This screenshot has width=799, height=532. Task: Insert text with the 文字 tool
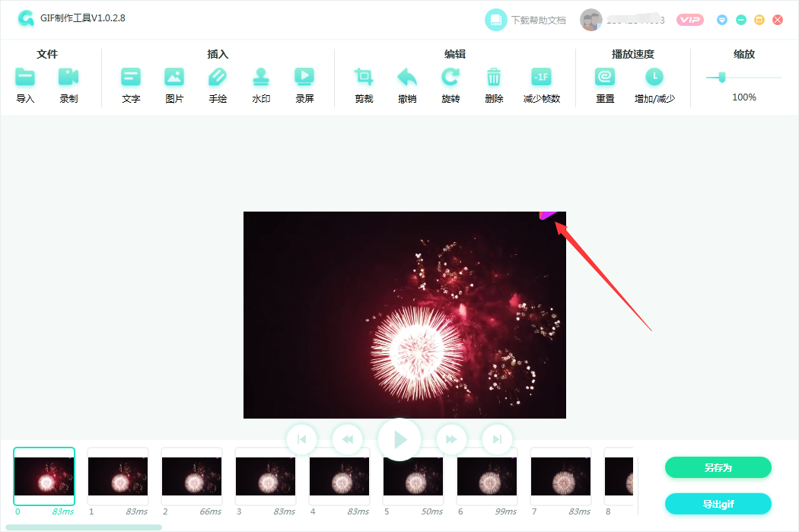pyautogui.click(x=131, y=78)
